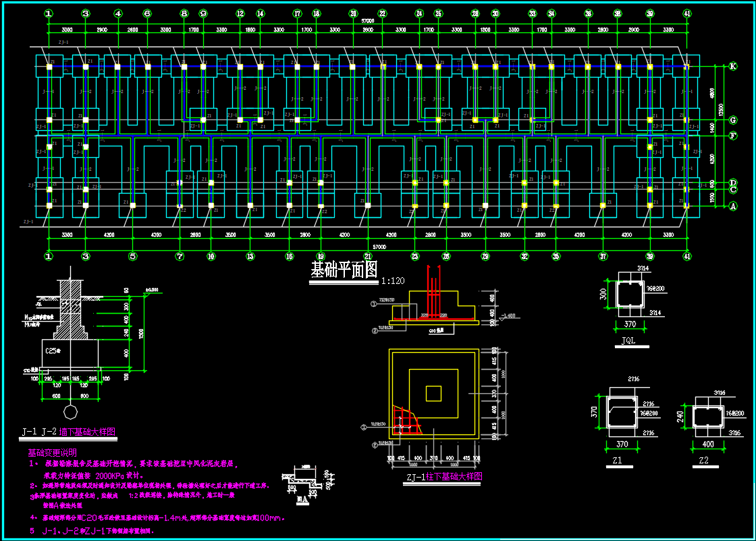The width and height of the screenshot is (756, 541).
Task: Click the 基础变更说明 notes heading
Action: 52,453
